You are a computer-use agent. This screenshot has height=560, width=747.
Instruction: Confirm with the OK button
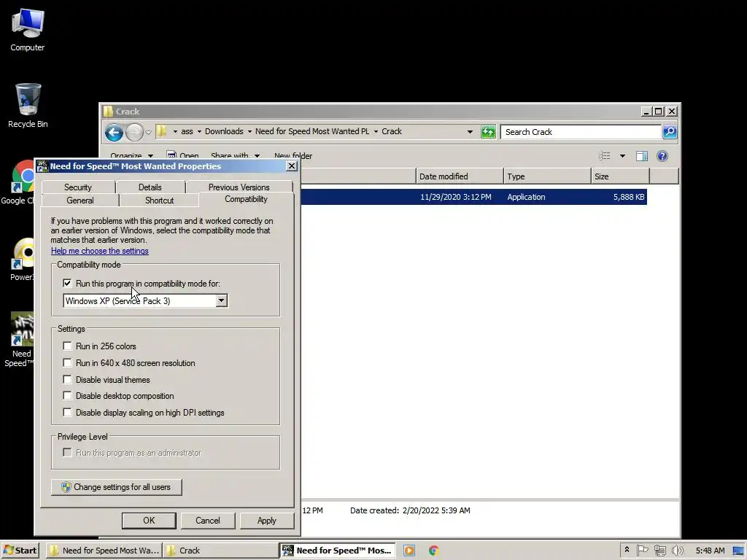pyautogui.click(x=149, y=521)
